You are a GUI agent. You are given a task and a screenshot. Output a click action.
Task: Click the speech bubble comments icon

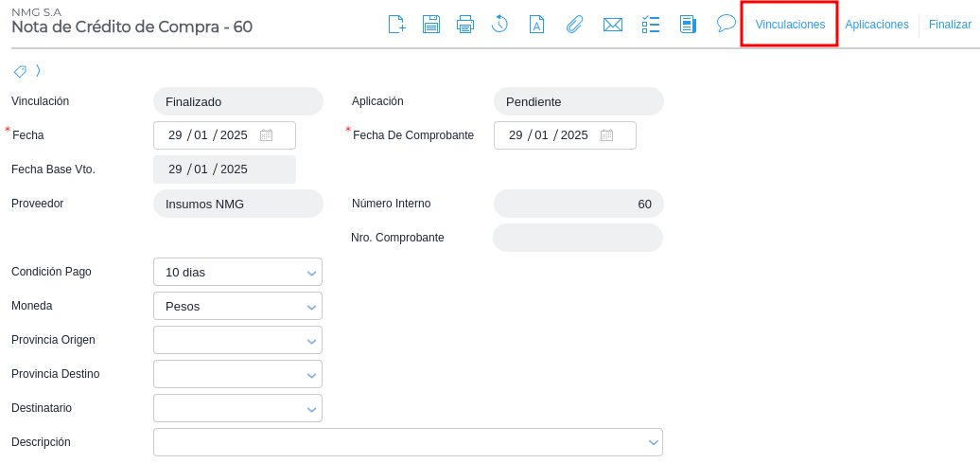(x=726, y=24)
